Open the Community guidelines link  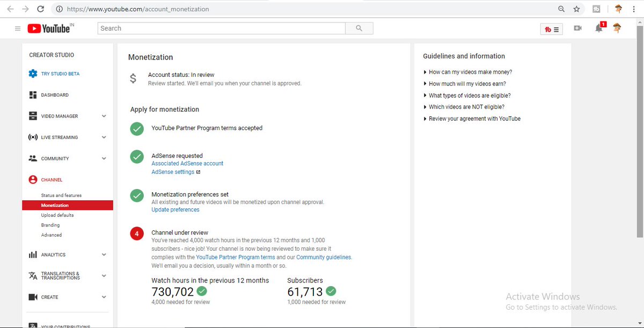[x=324, y=257]
